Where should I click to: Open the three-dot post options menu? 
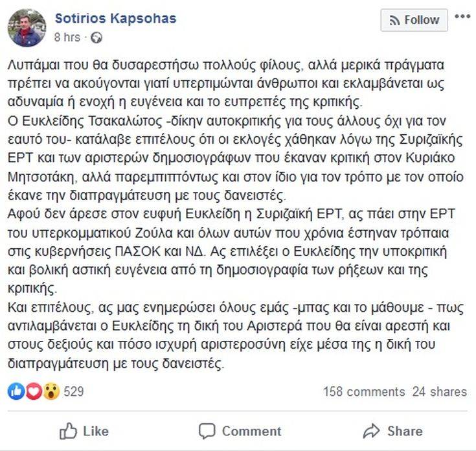462,17
